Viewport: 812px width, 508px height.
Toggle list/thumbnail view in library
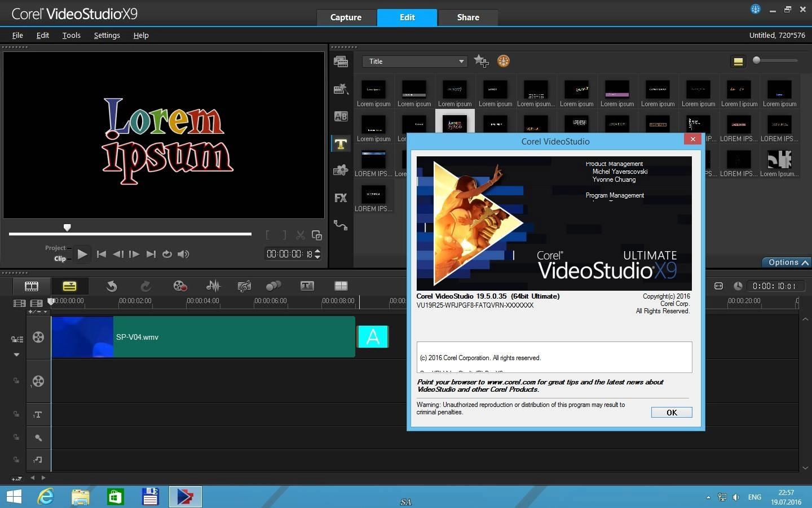[738, 61]
